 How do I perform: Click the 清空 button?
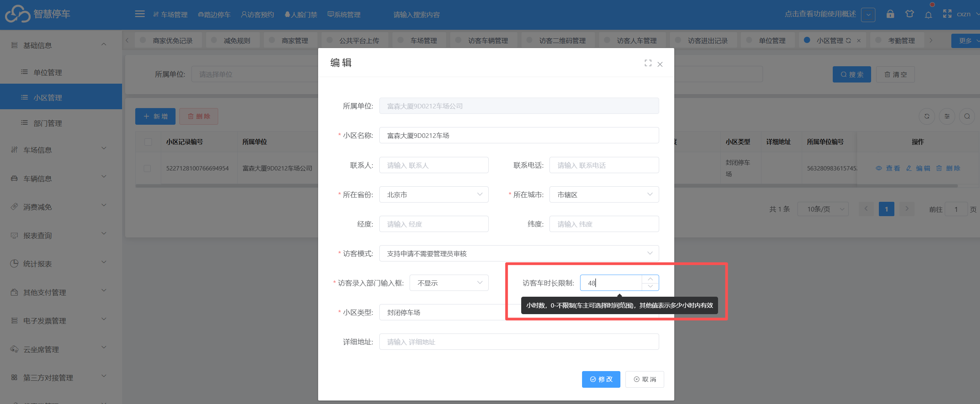pos(896,74)
